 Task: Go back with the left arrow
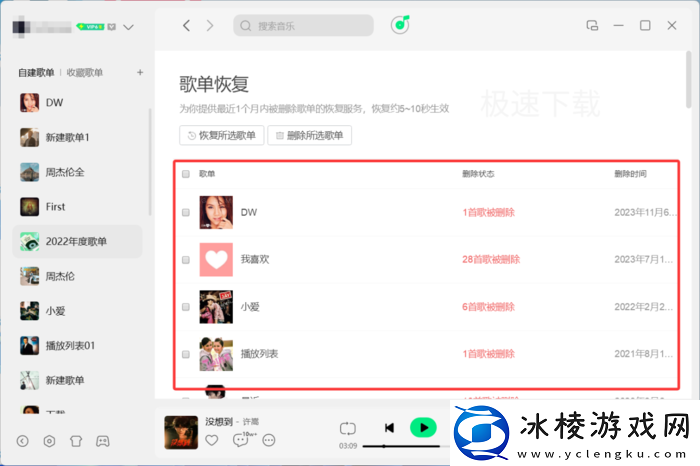pyautogui.click(x=187, y=26)
